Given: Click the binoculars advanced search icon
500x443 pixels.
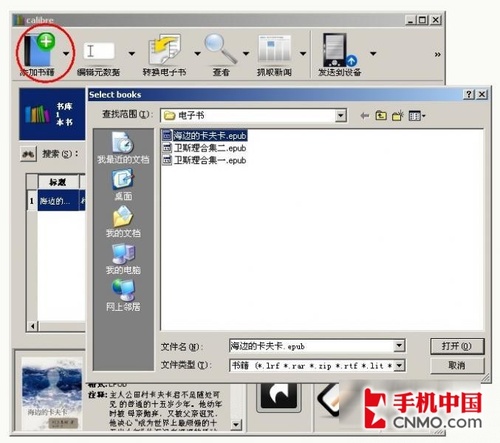Looking at the screenshot, I should coord(28,154).
